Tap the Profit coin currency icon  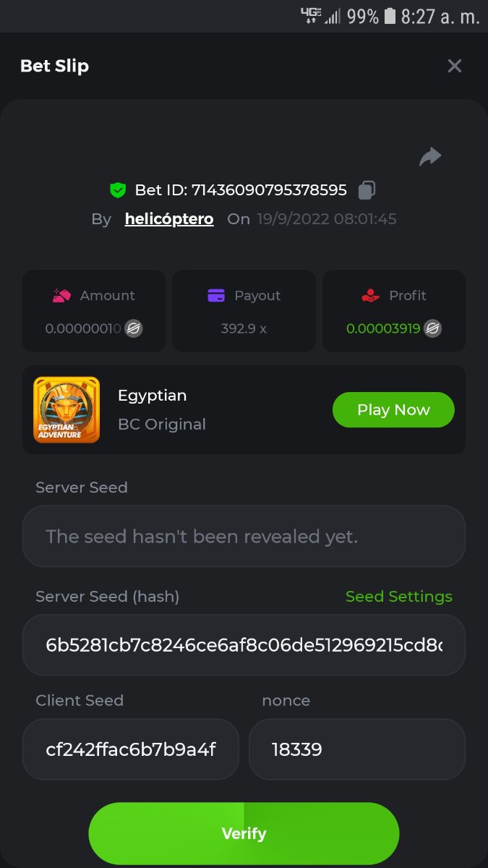(432, 328)
